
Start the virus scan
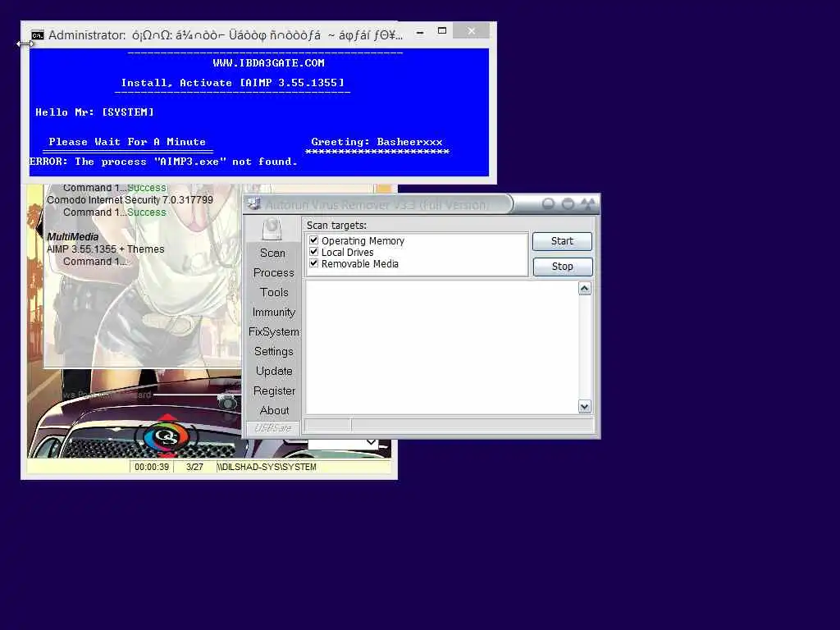pyautogui.click(x=562, y=241)
